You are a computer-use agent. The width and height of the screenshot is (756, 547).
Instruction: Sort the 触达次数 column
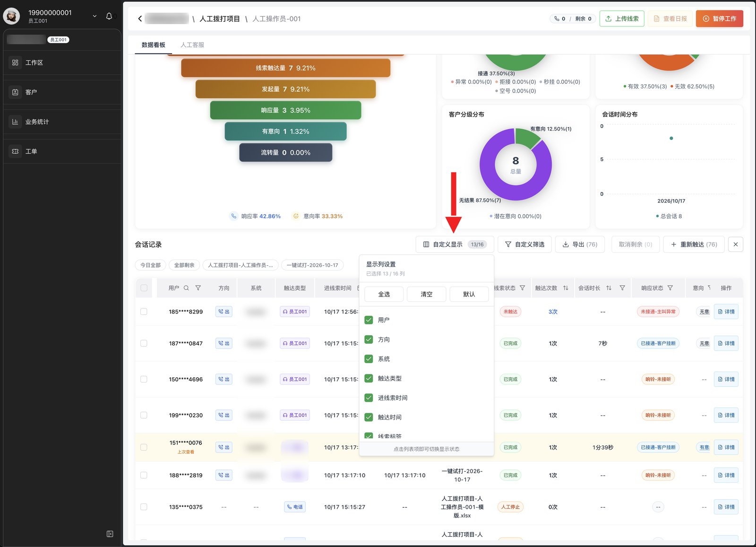[x=566, y=288]
